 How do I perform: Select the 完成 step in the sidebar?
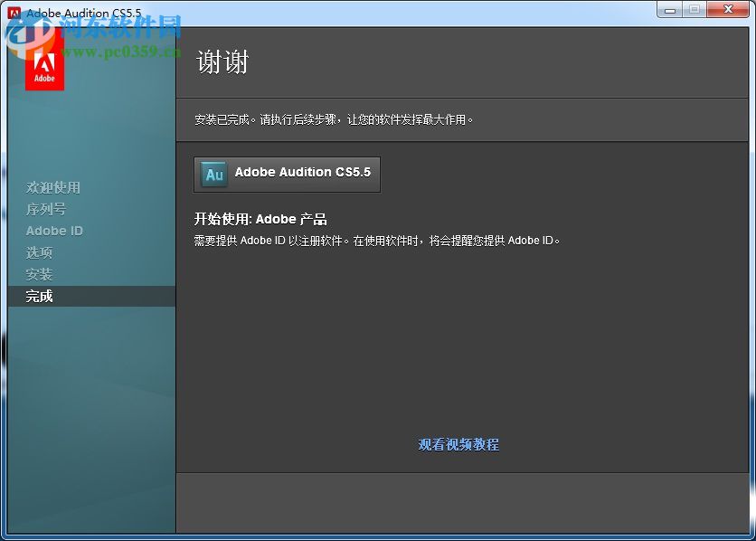(37, 296)
